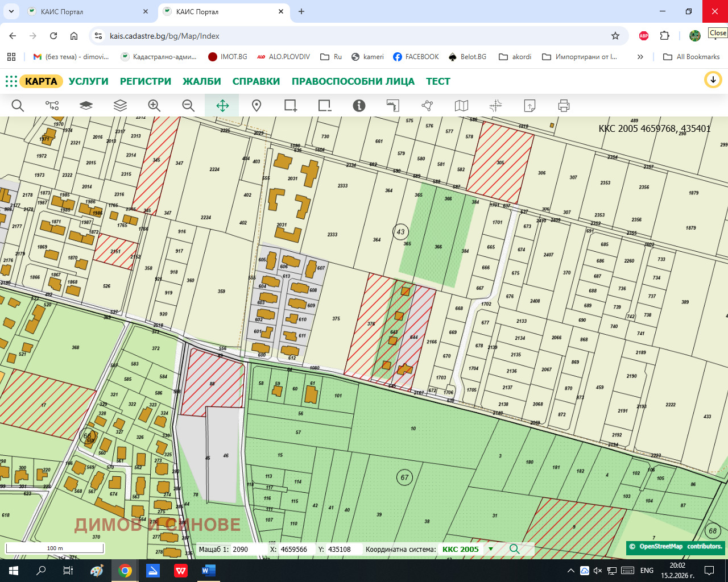Activate the search magnifier in the status bar
Image resolution: width=728 pixels, height=582 pixels.
(x=515, y=549)
